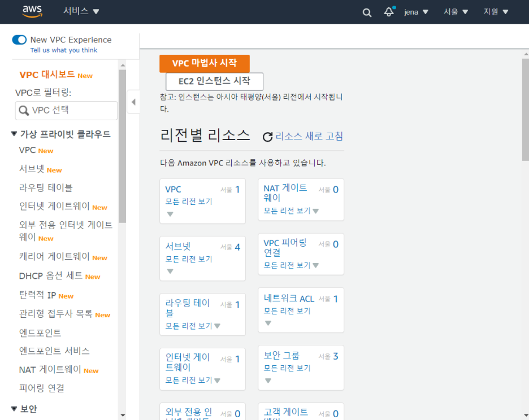The width and height of the screenshot is (529, 420).
Task: Expand regions arrow in VPC card
Action: click(x=170, y=214)
